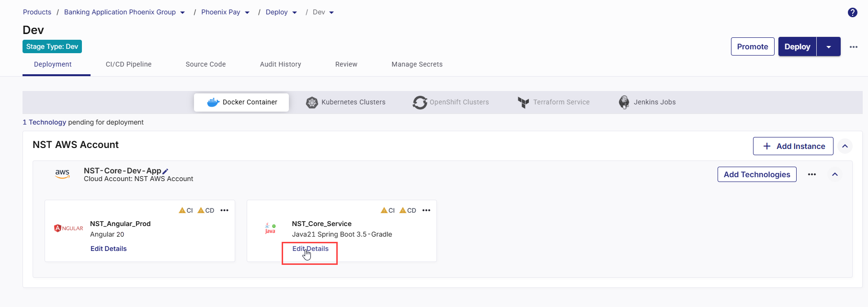Open the Audit History tab

pos(280,64)
